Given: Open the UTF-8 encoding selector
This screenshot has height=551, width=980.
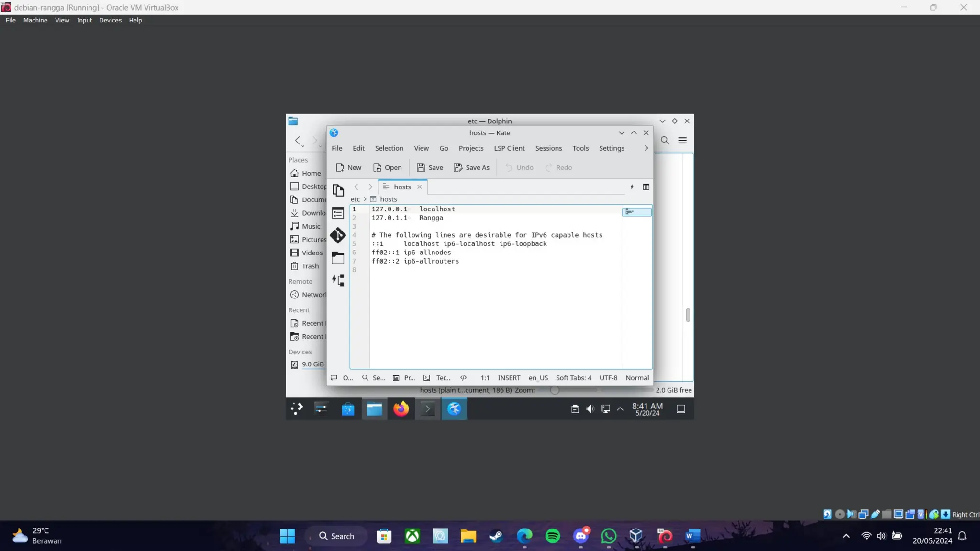Looking at the screenshot, I should (608, 378).
